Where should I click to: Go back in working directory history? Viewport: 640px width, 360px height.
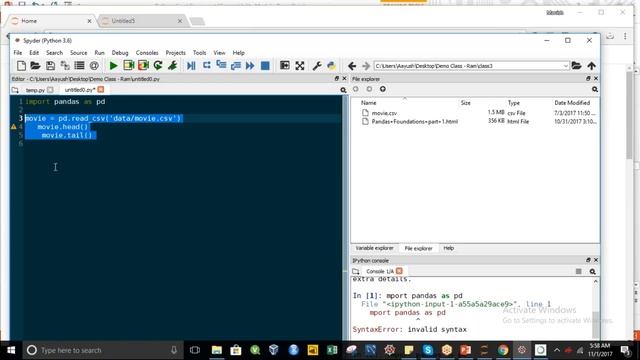click(352, 65)
